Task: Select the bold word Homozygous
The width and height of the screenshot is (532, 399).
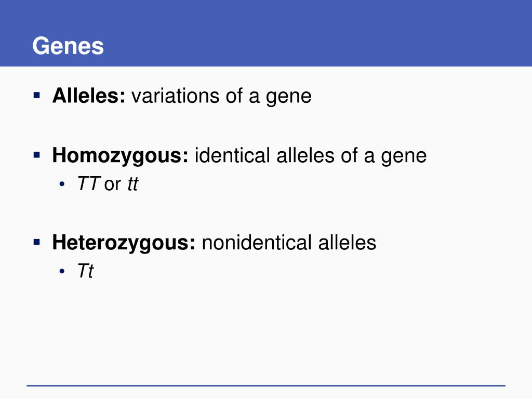Action: 120,156
